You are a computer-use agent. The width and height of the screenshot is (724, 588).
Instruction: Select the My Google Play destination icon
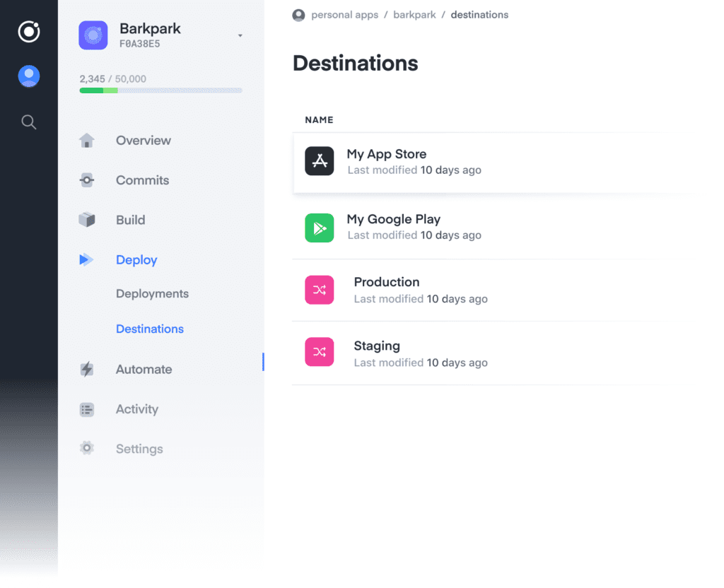320,228
